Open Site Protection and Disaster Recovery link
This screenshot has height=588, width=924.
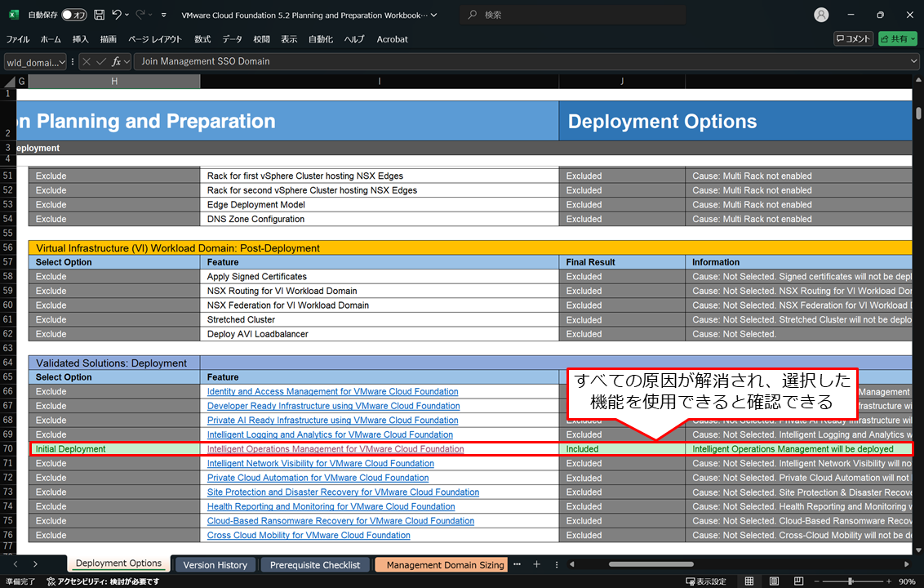click(x=343, y=492)
